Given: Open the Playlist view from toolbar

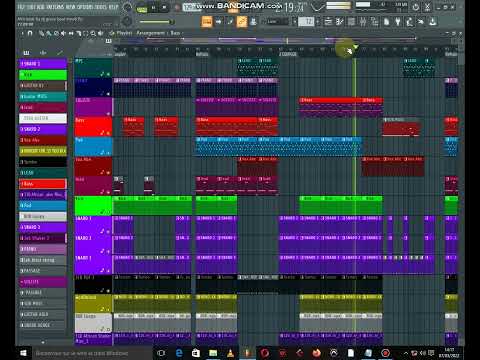Looking at the screenshot, I should coord(328,22).
